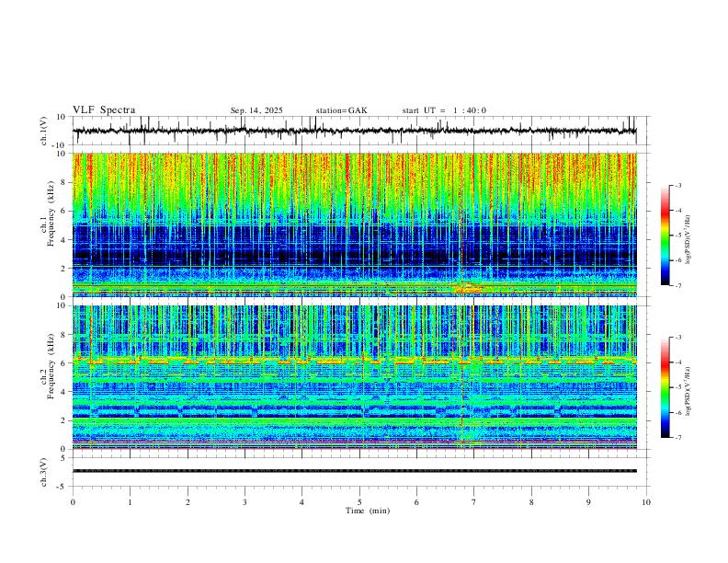Click the "-5" tick on ch.1 colorbar

click(677, 236)
